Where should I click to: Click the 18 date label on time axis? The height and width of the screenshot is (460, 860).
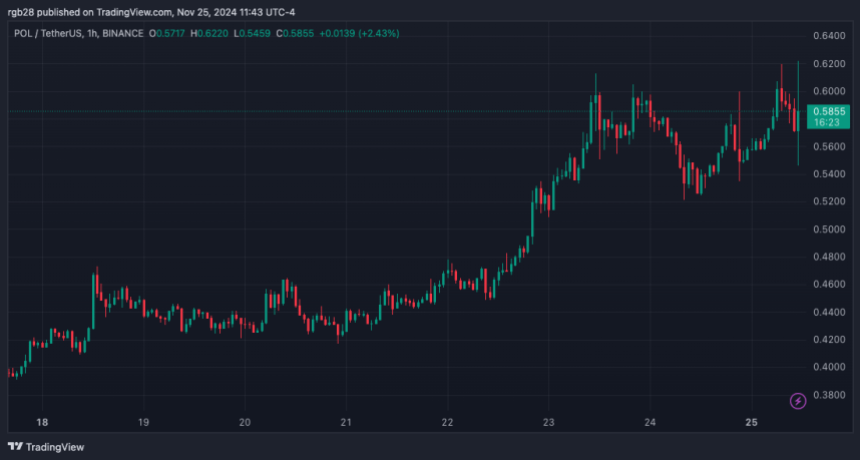[x=41, y=422]
